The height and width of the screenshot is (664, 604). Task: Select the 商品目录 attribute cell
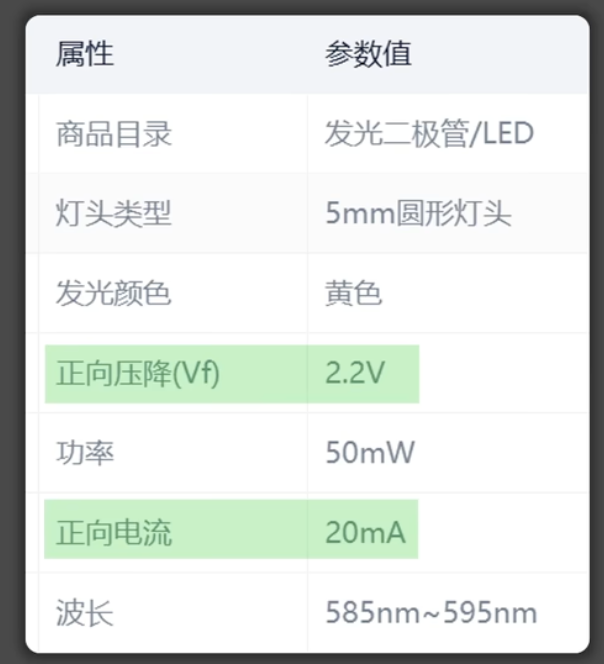(114, 134)
